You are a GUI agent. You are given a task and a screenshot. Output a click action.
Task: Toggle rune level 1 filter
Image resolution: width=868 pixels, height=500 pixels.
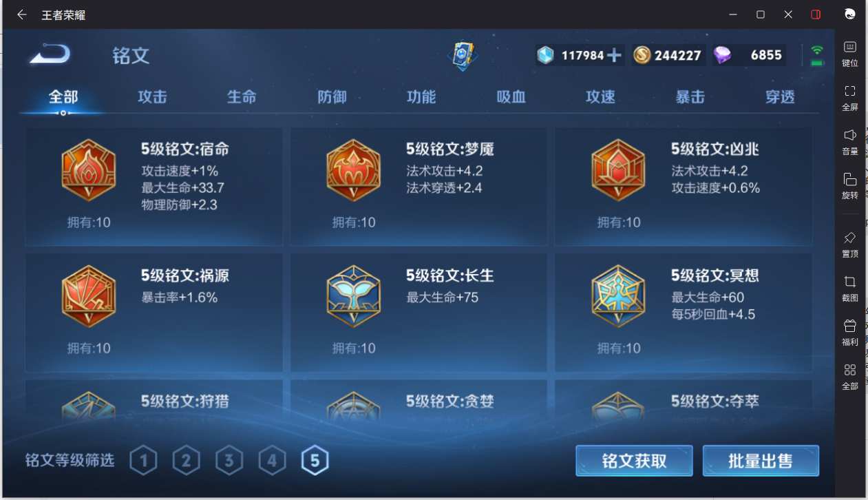(x=143, y=461)
